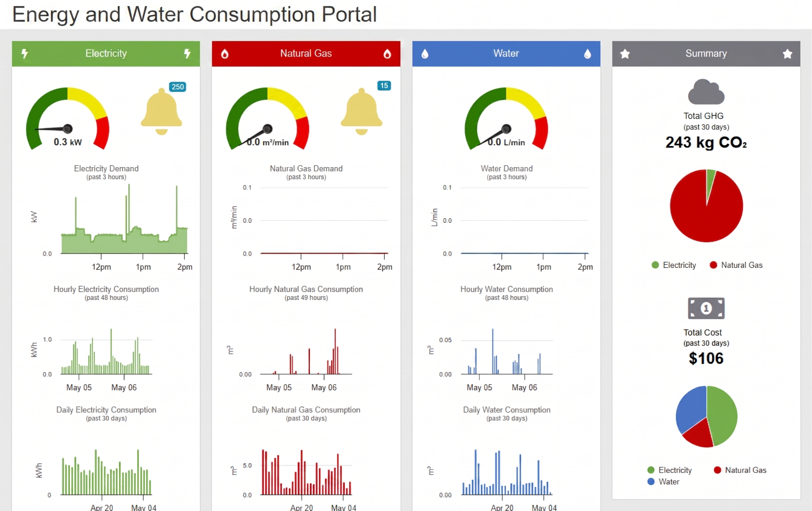Click the water drop icon left of the Water header
The image size is (812, 511).
(x=425, y=54)
